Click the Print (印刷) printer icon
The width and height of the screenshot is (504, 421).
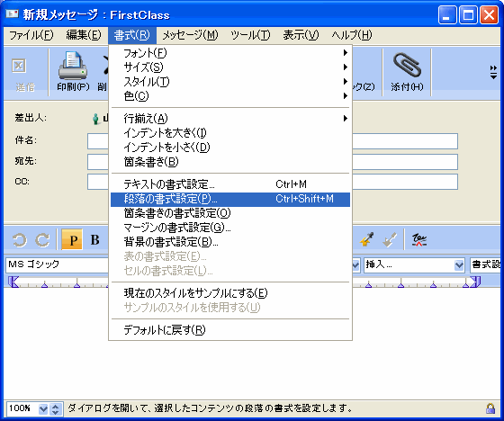coord(73,67)
